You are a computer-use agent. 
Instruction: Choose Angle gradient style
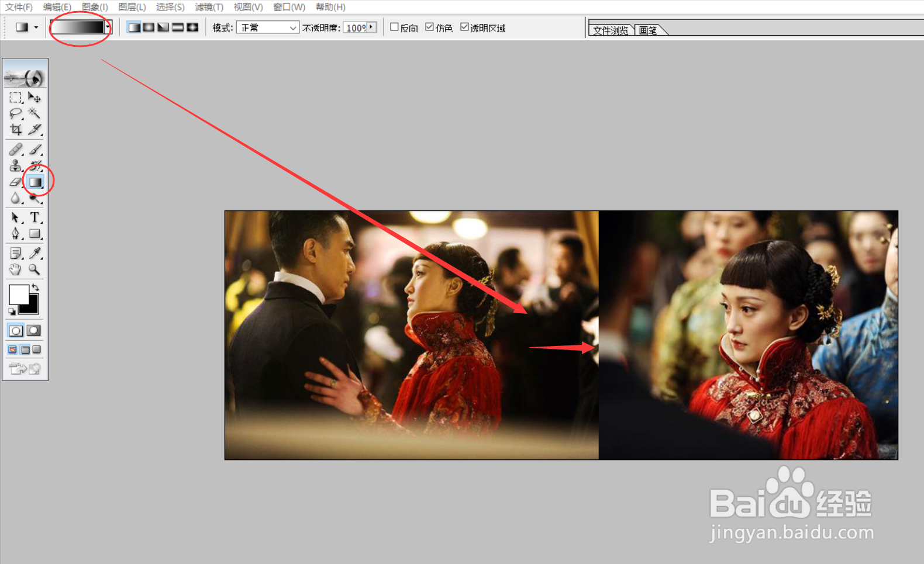tap(163, 27)
